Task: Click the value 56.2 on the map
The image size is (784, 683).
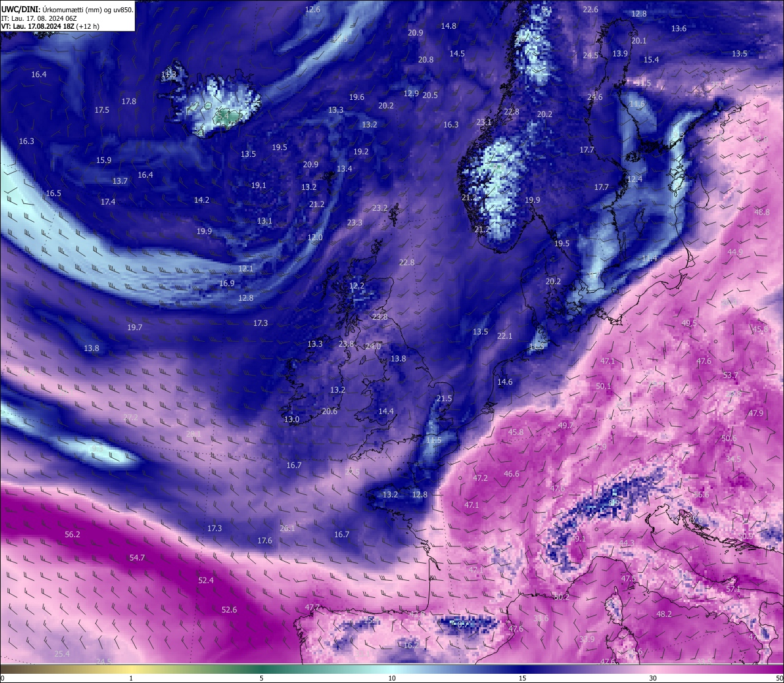Action: click(x=72, y=534)
